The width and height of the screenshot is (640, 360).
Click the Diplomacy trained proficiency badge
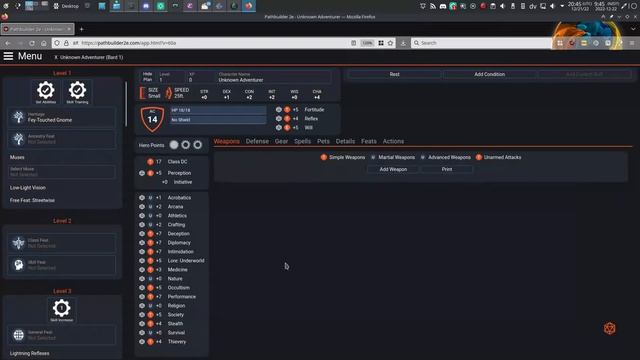pos(150,242)
